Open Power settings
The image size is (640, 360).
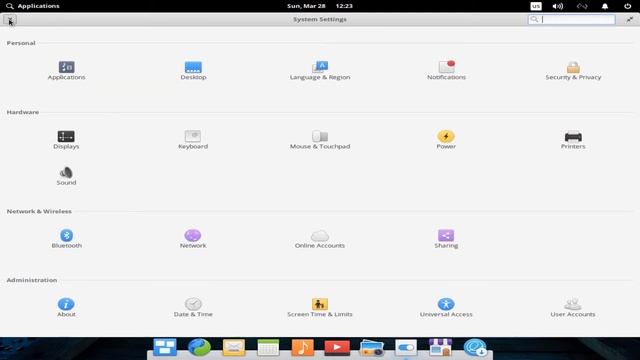coord(446,140)
